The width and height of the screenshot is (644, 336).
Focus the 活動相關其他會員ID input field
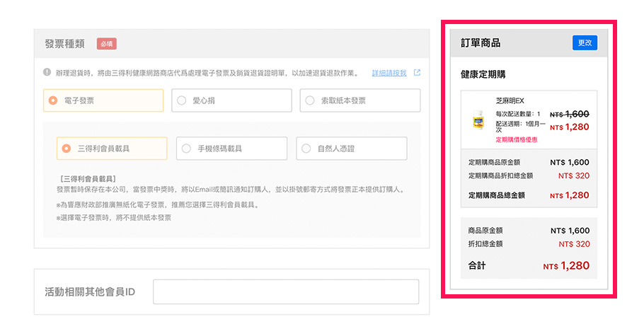click(286, 291)
